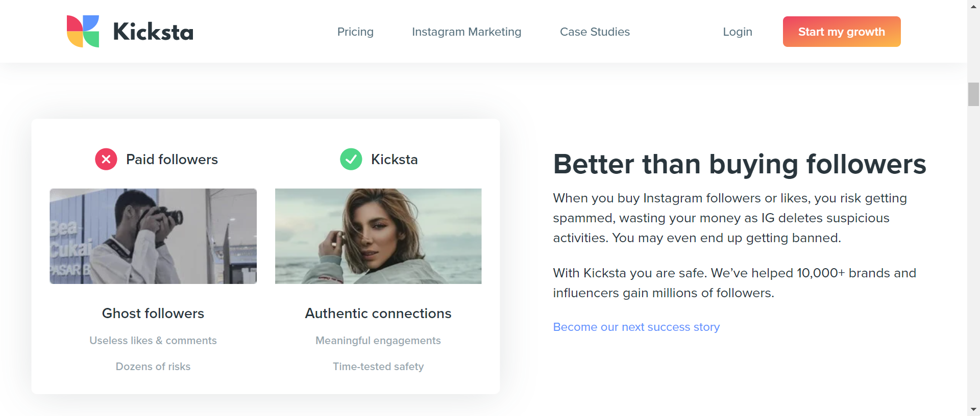Click the Authentic connections heading
Screen dimensions: 980x416
378,313
